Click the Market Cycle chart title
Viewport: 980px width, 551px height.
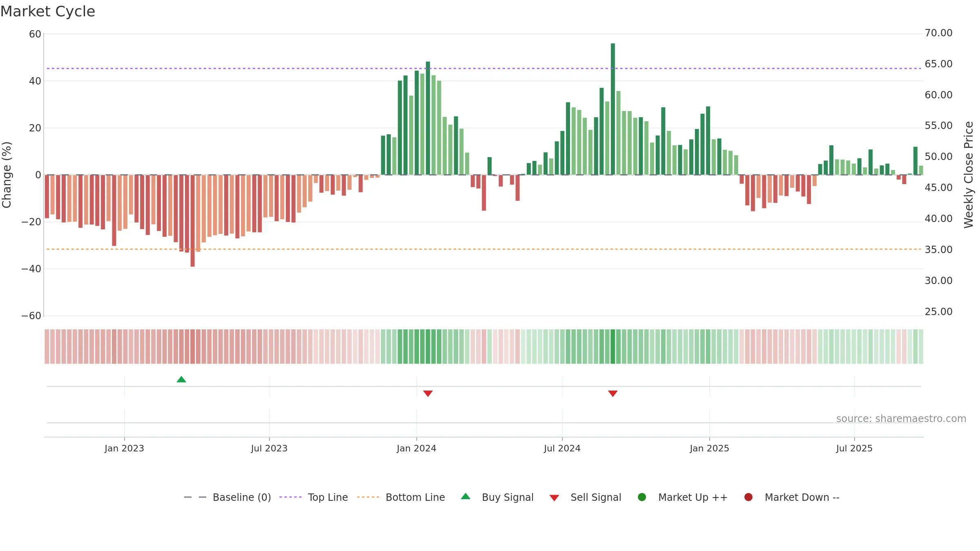click(48, 11)
